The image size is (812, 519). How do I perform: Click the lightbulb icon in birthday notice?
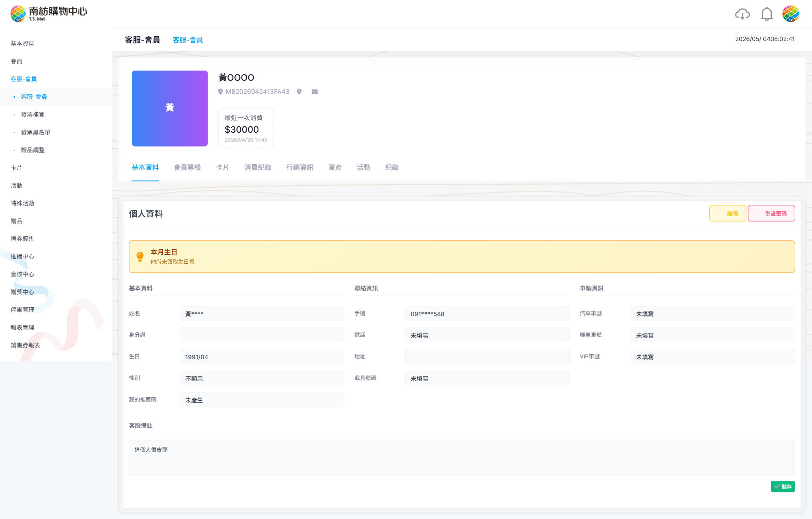[140, 257]
